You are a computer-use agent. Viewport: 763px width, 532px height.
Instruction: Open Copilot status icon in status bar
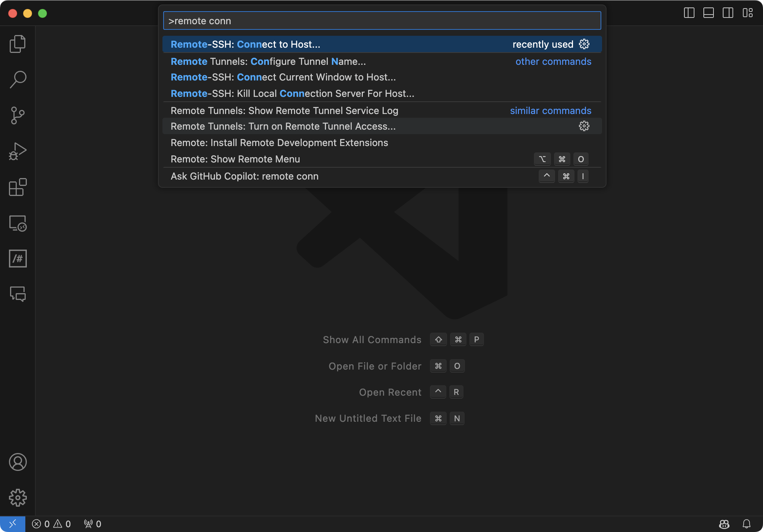tap(724, 524)
